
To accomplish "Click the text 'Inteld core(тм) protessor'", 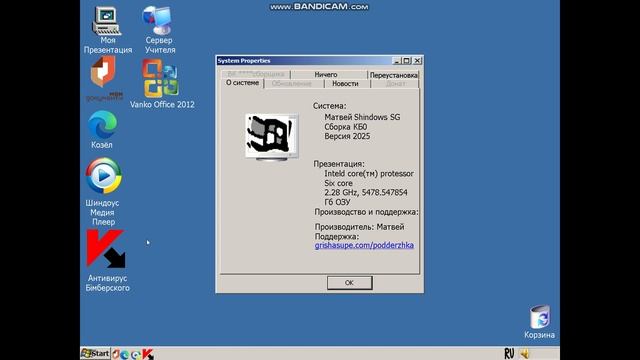I will pos(369,174).
